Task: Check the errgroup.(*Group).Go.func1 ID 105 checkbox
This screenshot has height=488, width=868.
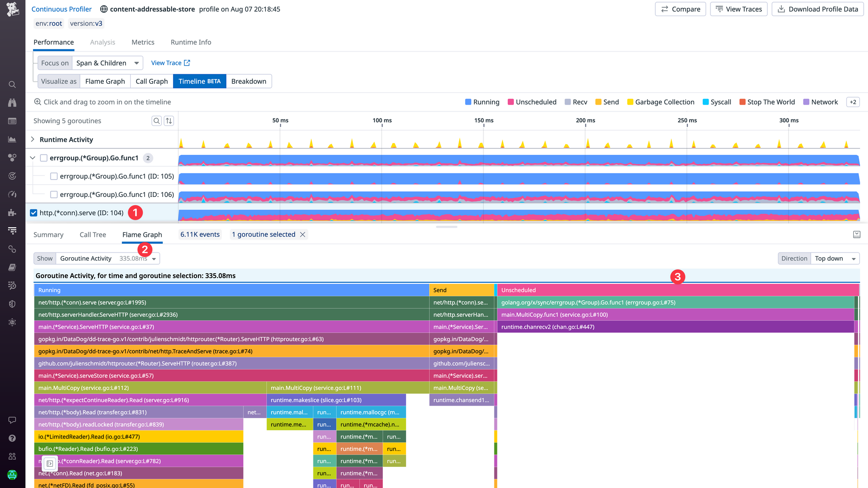Action: 53,176
